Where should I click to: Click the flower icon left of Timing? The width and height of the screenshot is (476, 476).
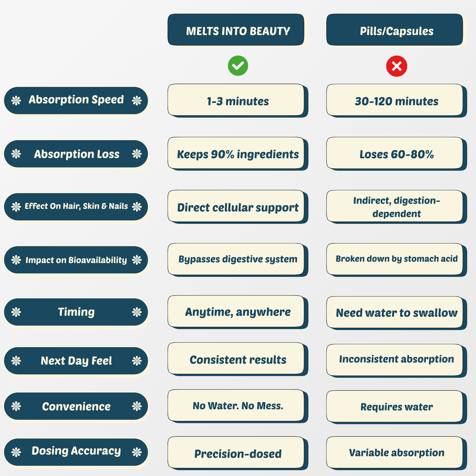pos(16,312)
